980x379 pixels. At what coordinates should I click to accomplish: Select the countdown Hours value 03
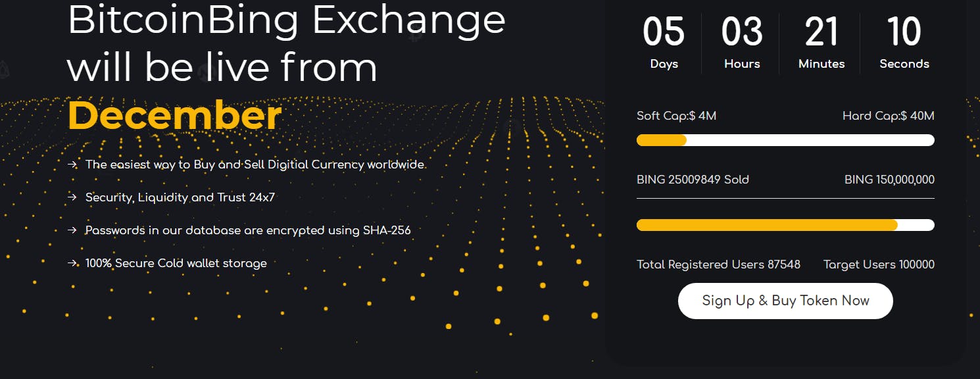[x=742, y=32]
